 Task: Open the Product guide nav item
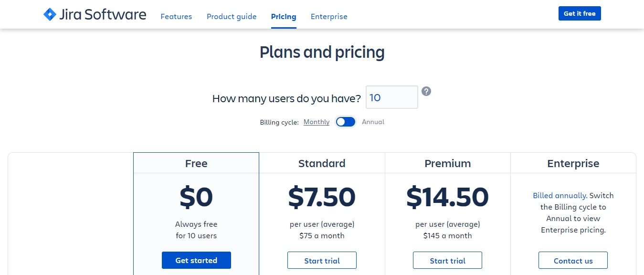click(x=232, y=16)
